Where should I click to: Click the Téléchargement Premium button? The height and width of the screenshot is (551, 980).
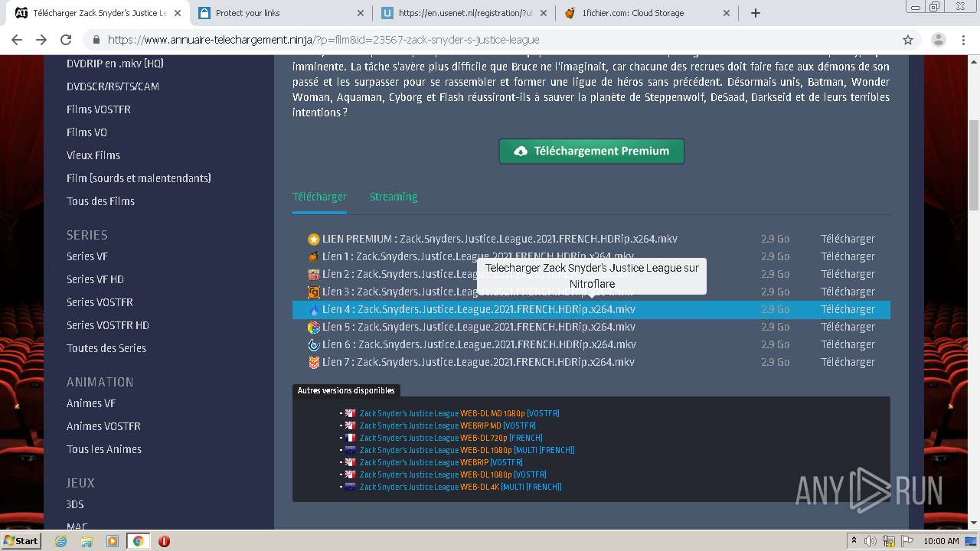pyautogui.click(x=591, y=152)
